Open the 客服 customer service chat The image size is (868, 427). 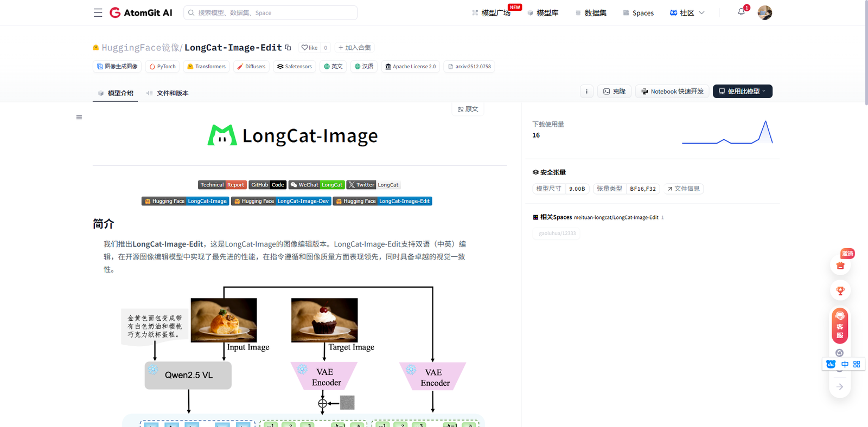pyautogui.click(x=840, y=326)
